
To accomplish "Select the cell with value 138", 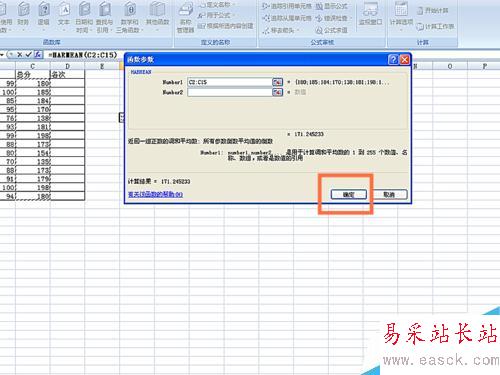I will (x=33, y=118).
